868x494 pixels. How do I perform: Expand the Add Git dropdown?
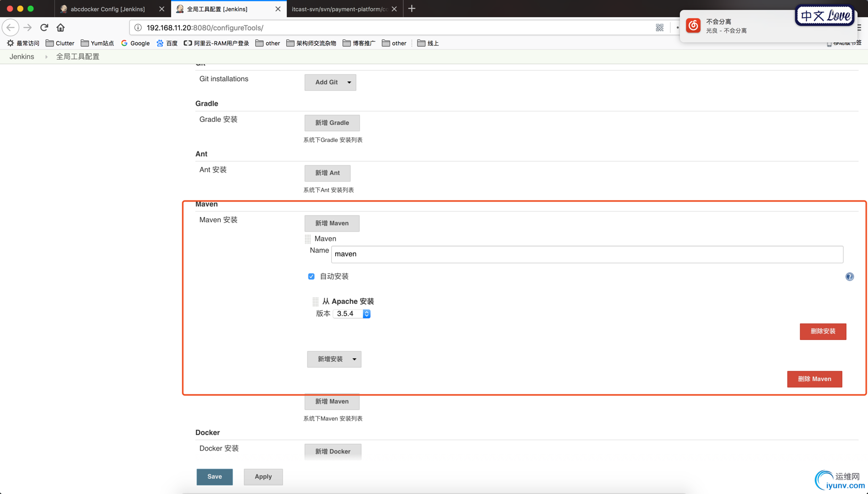tap(349, 82)
